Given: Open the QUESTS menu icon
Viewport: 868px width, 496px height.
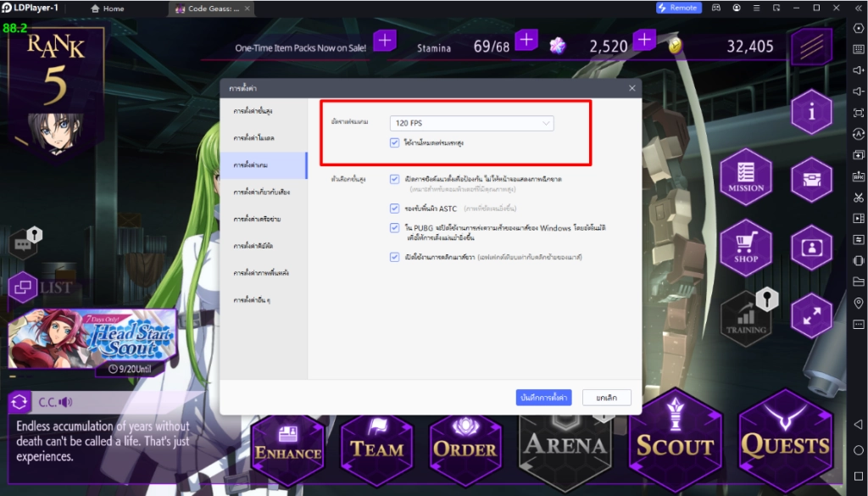Looking at the screenshot, I should [x=786, y=441].
